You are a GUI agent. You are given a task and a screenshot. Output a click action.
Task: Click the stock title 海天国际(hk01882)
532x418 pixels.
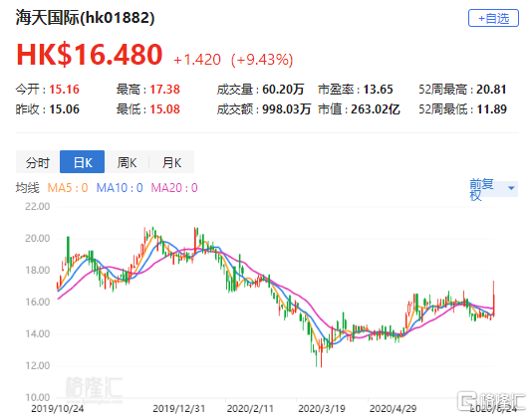pos(85,18)
